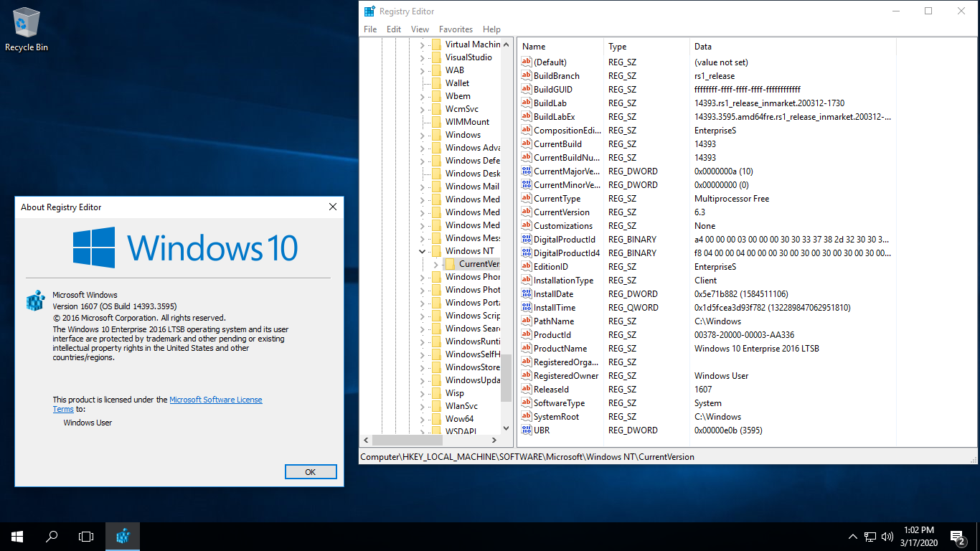Screen dimensions: 980x551
Task: Click the EditionID string value icon
Action: click(526, 266)
